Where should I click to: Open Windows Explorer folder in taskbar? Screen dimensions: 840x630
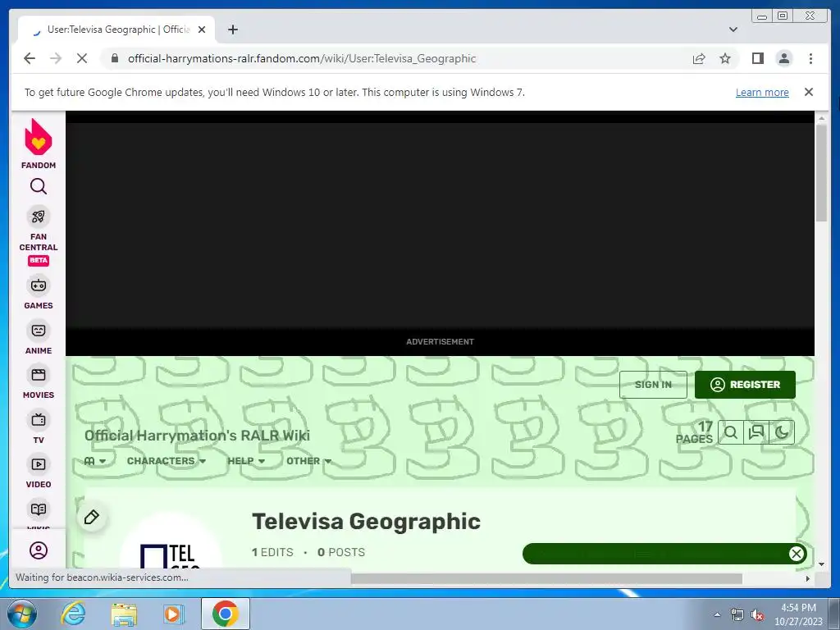tap(124, 614)
